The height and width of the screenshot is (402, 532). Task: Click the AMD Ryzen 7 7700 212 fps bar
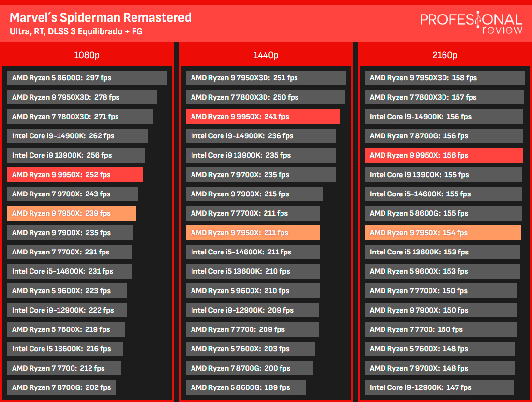[64, 368]
